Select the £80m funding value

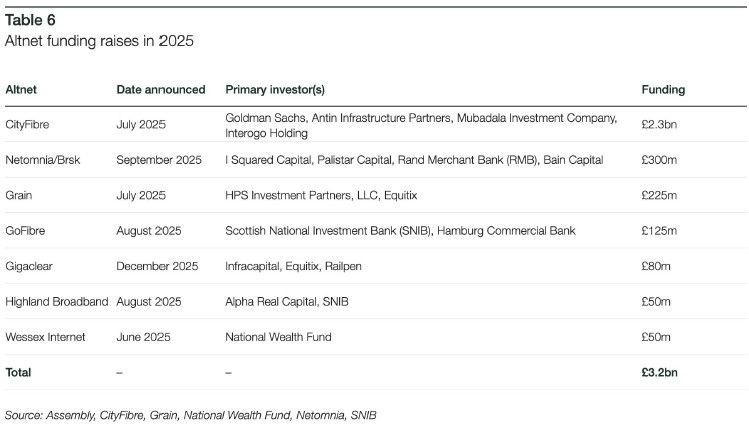coord(656,266)
